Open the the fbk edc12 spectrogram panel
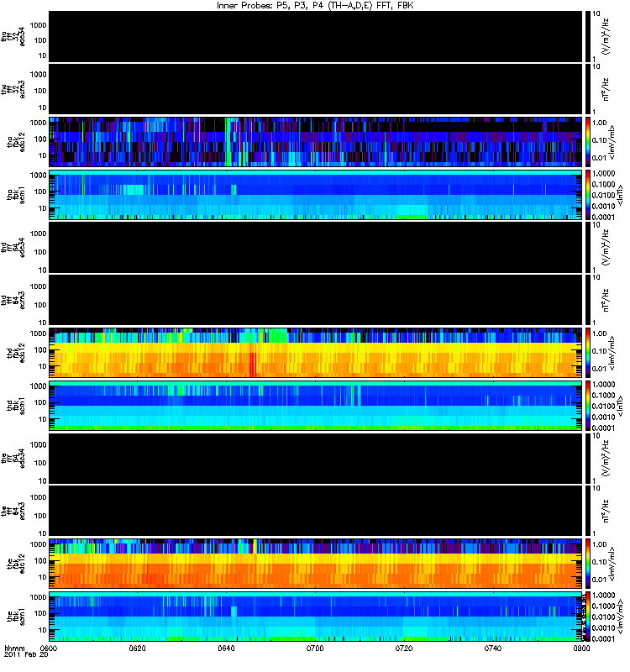630x672 pixels. pos(315,563)
